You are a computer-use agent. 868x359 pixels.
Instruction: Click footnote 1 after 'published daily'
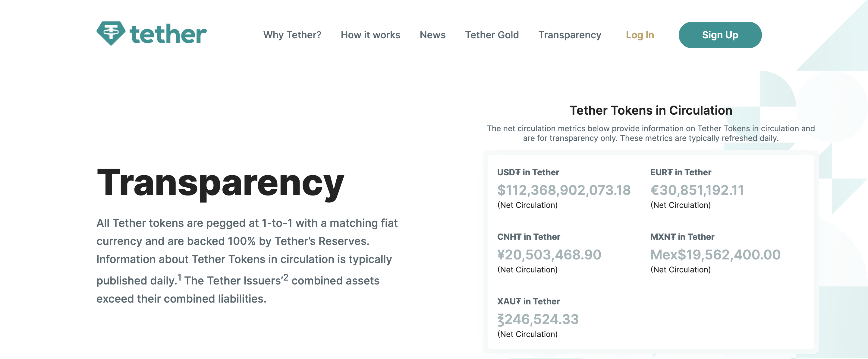point(180,277)
